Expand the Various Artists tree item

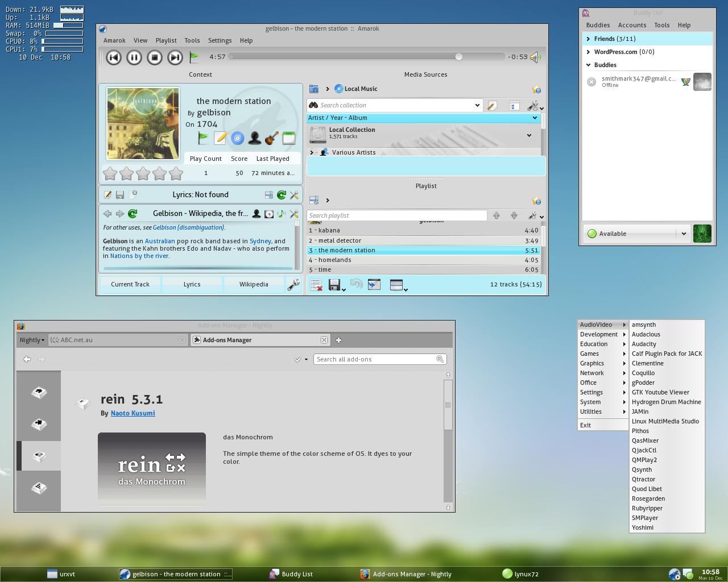(x=312, y=152)
